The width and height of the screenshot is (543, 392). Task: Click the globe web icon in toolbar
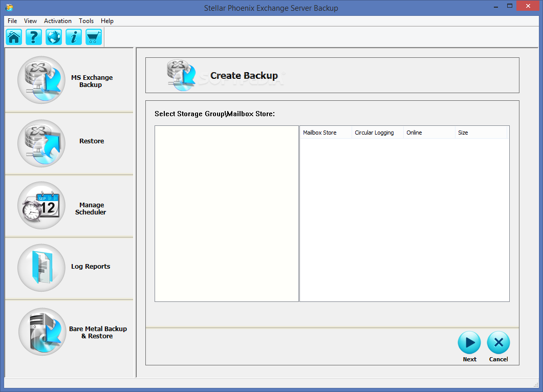[x=54, y=37]
